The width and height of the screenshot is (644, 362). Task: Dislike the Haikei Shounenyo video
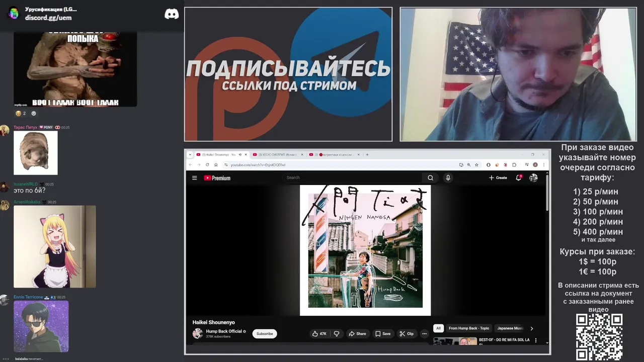coord(337,333)
